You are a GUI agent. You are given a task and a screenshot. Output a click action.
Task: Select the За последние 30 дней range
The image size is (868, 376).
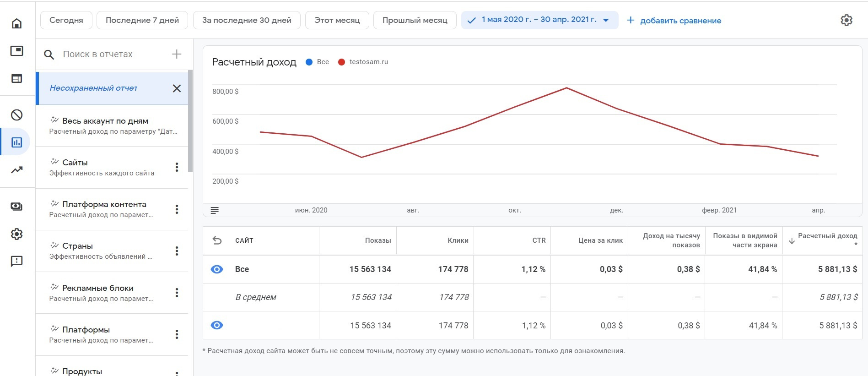[x=247, y=20]
